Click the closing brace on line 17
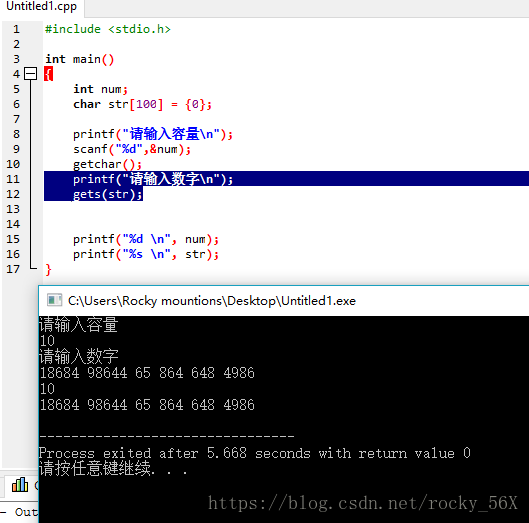This screenshot has width=529, height=523. pyautogui.click(x=48, y=270)
